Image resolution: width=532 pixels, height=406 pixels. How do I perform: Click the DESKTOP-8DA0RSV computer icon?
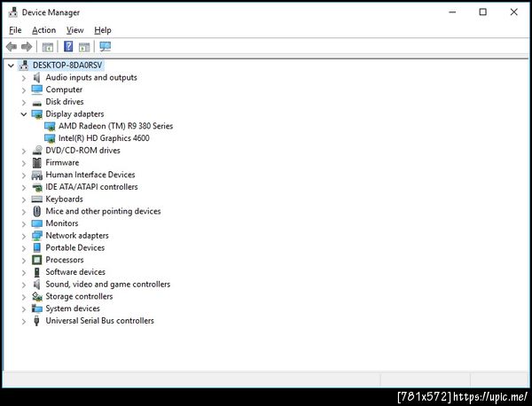[x=24, y=65]
